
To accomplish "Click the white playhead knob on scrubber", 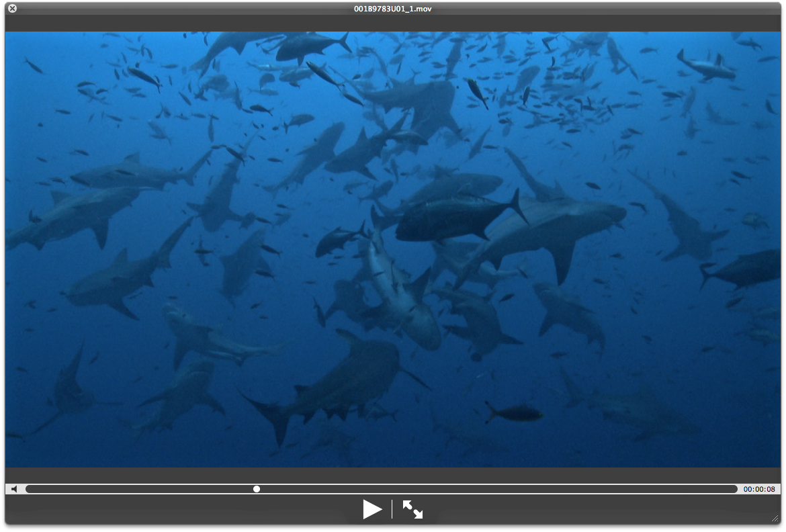I will pyautogui.click(x=257, y=489).
